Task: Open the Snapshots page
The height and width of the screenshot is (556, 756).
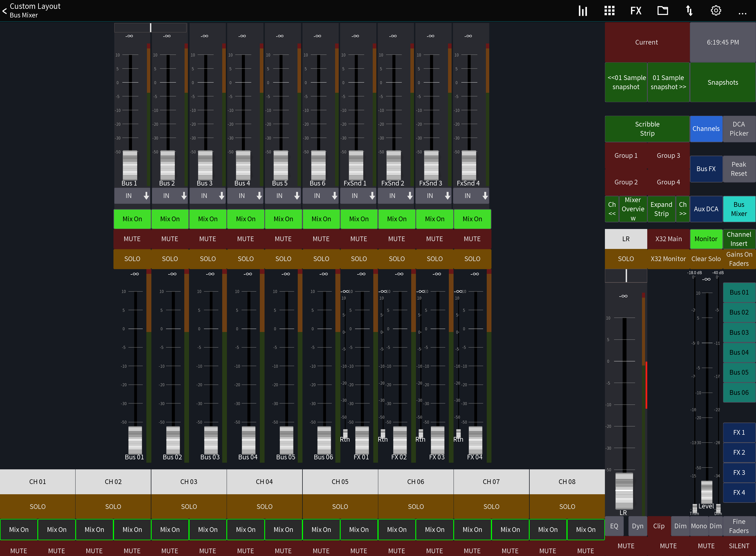Action: [x=723, y=82]
